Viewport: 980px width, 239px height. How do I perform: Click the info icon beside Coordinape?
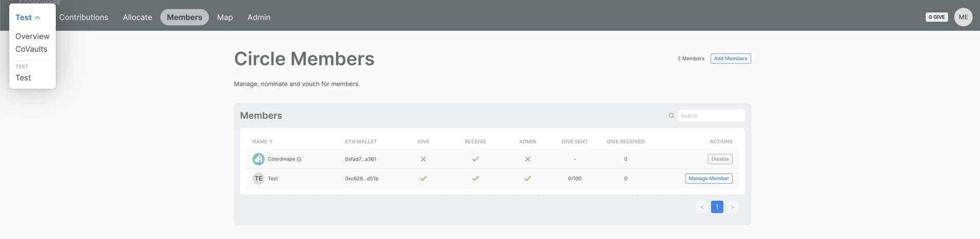[x=299, y=159]
